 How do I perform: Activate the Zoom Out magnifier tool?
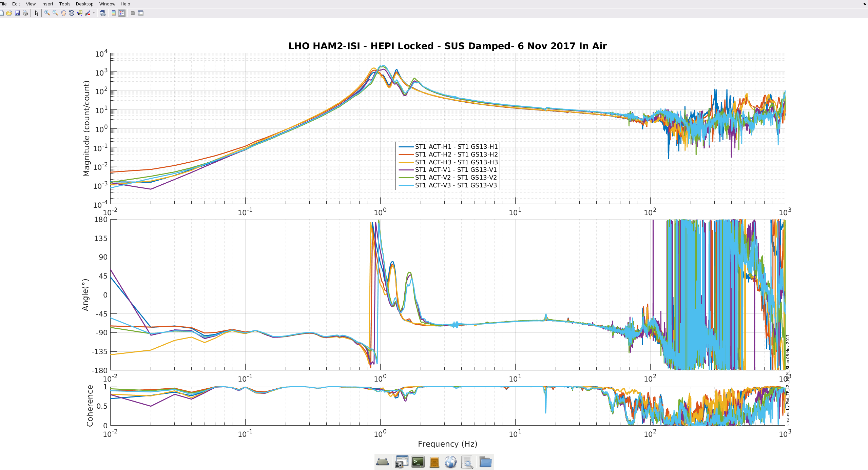(55, 13)
